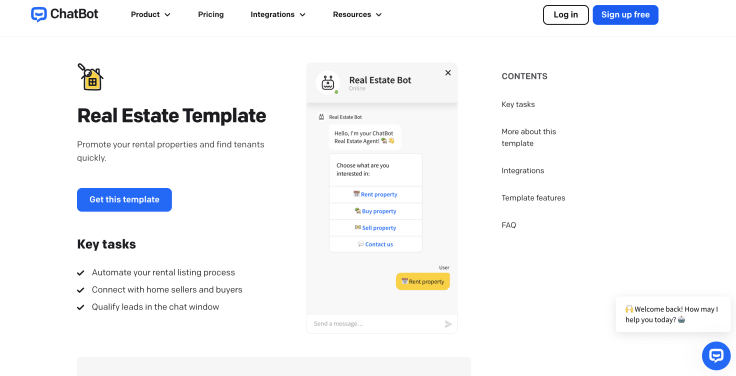Viewport: 736px width, 376px height.
Task: Click Contact us in the chat
Action: (x=376, y=244)
